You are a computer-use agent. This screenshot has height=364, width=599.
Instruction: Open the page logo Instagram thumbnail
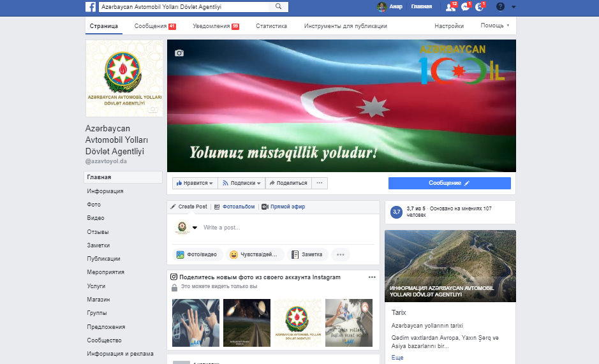point(298,323)
